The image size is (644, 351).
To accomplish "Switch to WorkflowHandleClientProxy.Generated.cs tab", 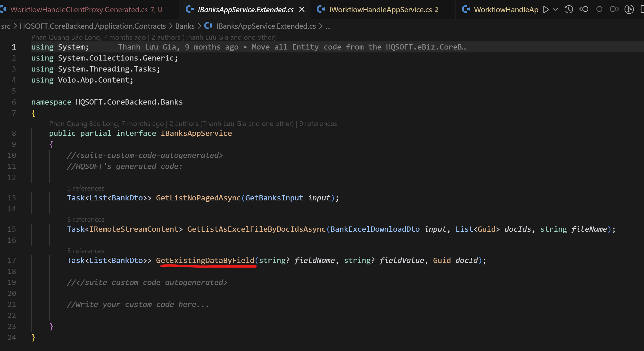I will pyautogui.click(x=79, y=10).
